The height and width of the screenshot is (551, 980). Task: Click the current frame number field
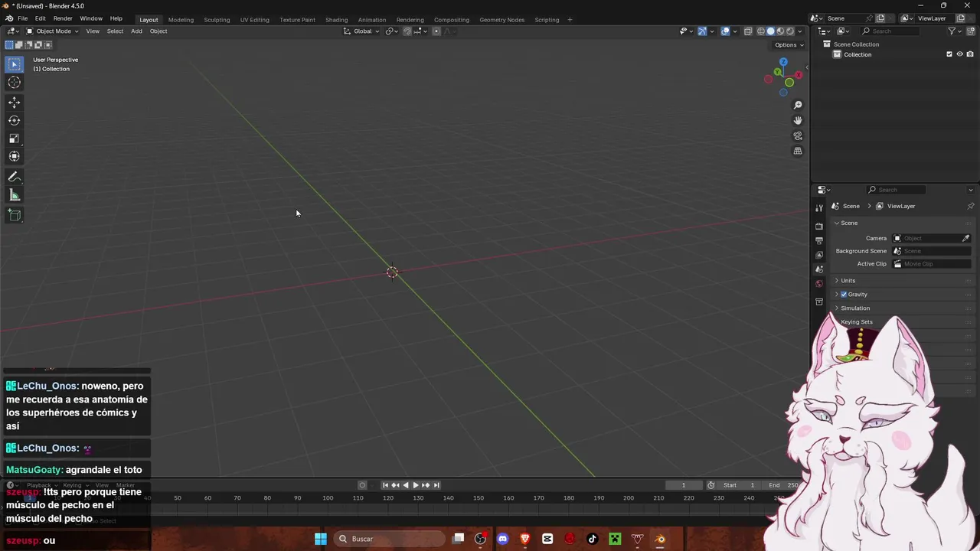(684, 484)
